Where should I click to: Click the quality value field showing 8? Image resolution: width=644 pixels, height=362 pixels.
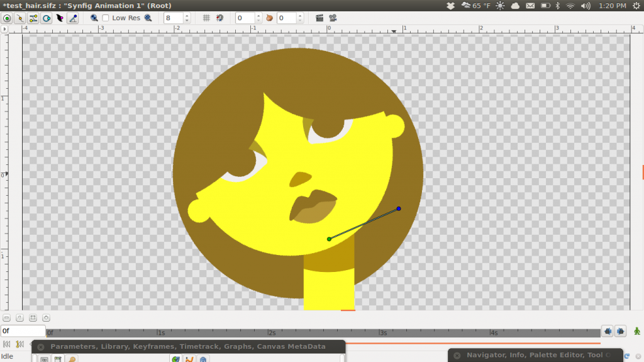pos(174,18)
